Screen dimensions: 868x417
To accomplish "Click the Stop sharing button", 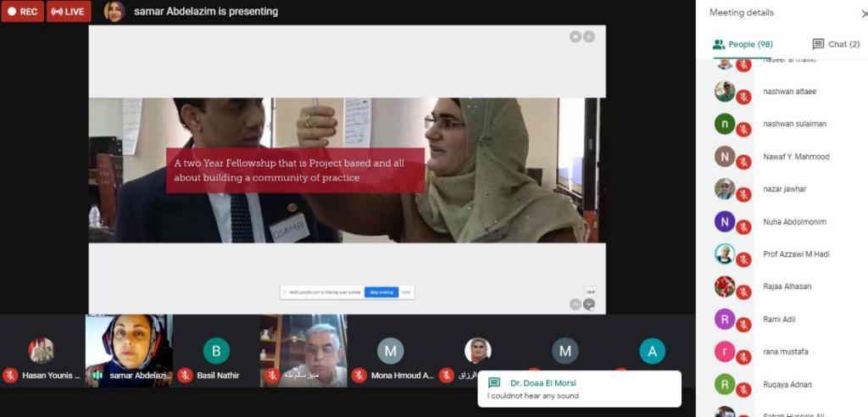I will coord(381,292).
